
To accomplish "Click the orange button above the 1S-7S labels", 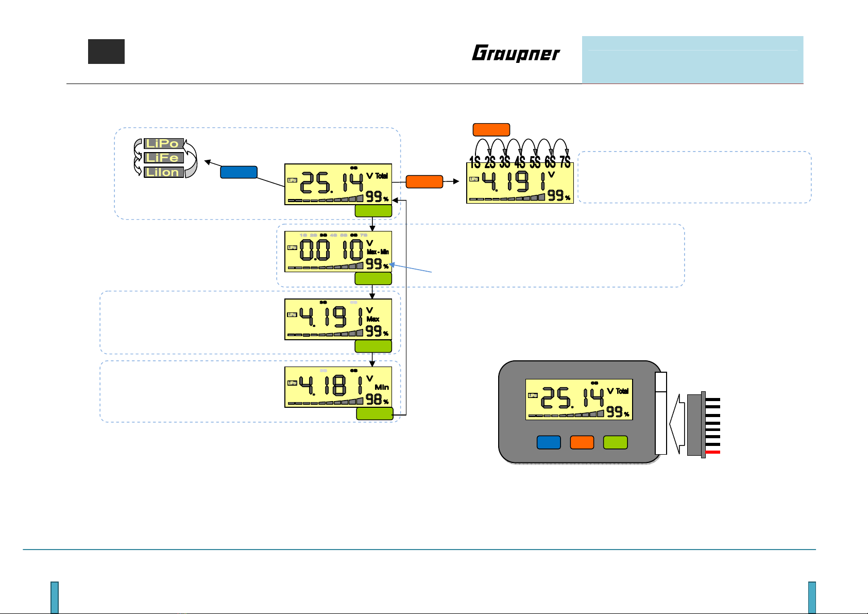I will click(491, 129).
